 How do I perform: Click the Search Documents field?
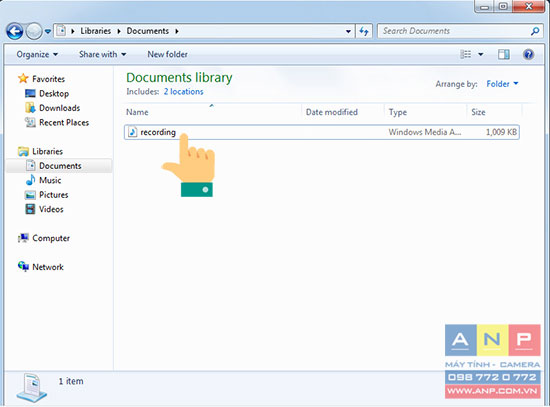click(453, 31)
